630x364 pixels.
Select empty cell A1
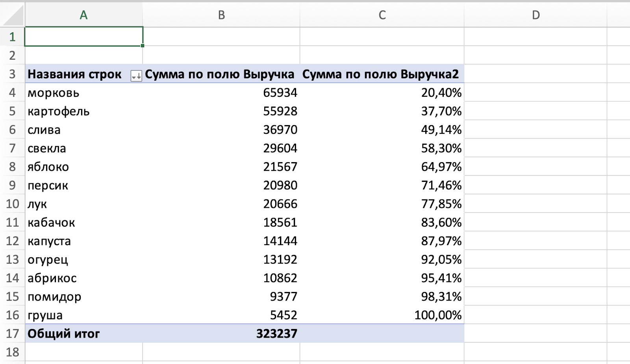tap(83, 37)
